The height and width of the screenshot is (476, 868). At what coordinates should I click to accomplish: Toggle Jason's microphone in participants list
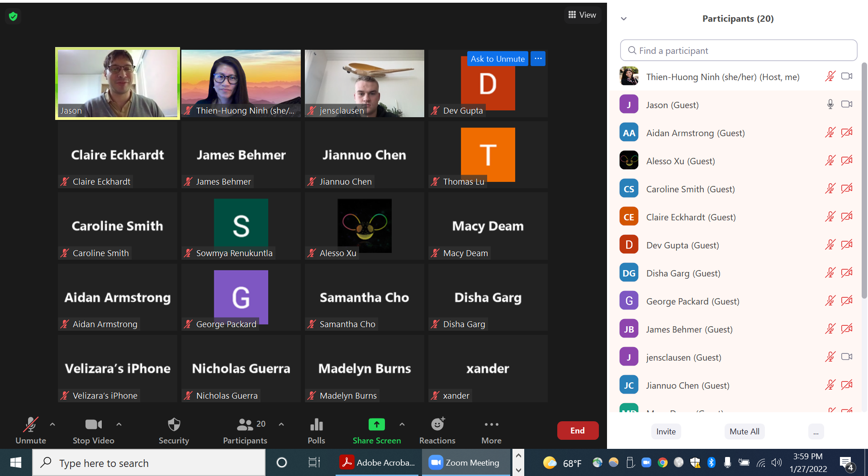(830, 105)
